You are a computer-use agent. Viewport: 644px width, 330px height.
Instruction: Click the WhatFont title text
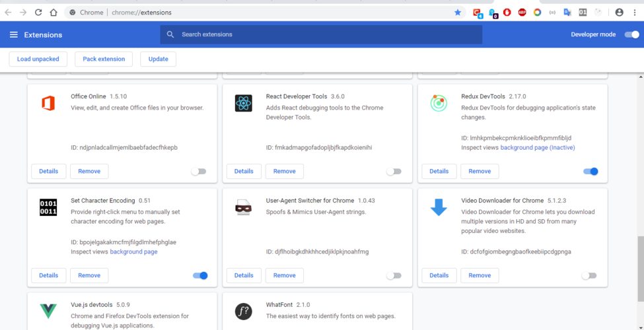click(x=279, y=305)
